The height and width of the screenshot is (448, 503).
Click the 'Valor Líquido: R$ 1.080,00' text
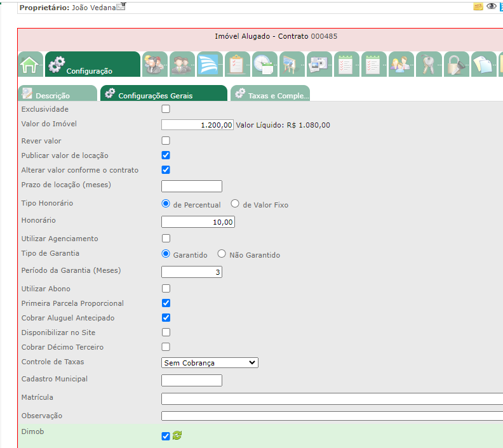(283, 125)
